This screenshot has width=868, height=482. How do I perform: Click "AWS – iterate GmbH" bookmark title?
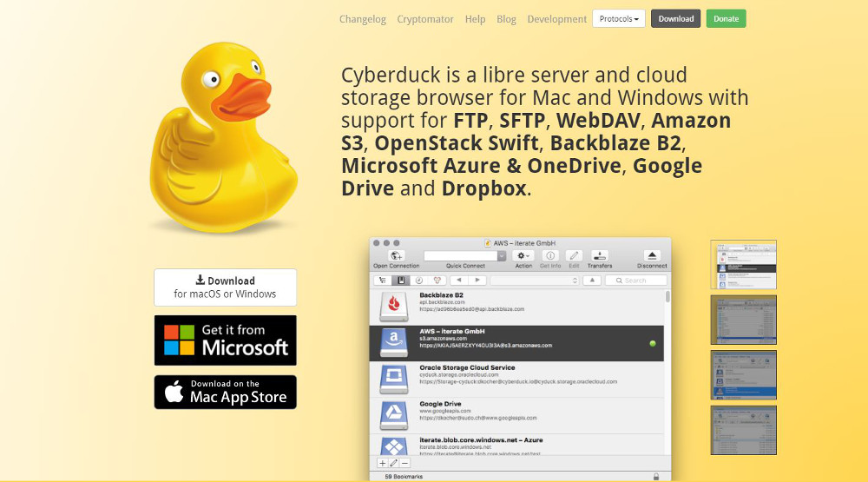tap(451, 331)
